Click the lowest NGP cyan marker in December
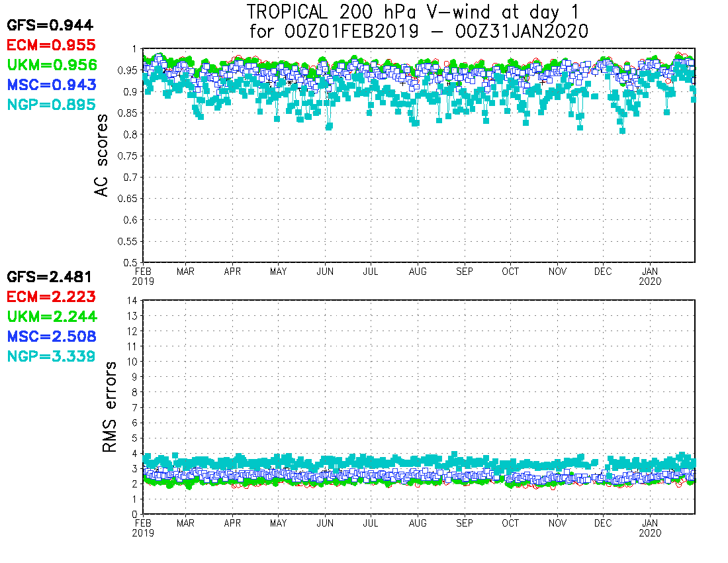Viewport: 728px width, 563px height. [623, 131]
